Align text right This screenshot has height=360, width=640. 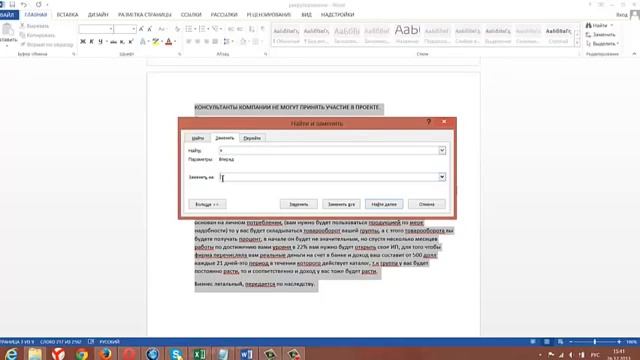click(207, 42)
